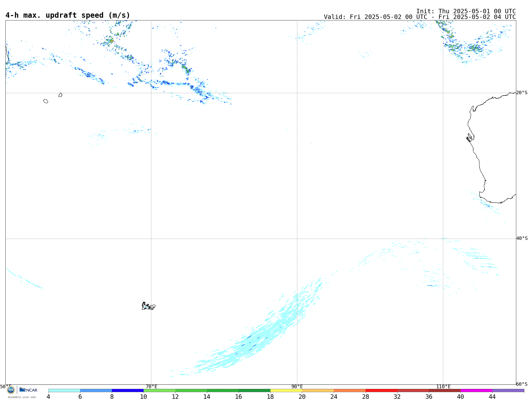Viewport: 532px width, 400px height.
Task: Click the colorbar tick label '20'
Action: (302, 397)
